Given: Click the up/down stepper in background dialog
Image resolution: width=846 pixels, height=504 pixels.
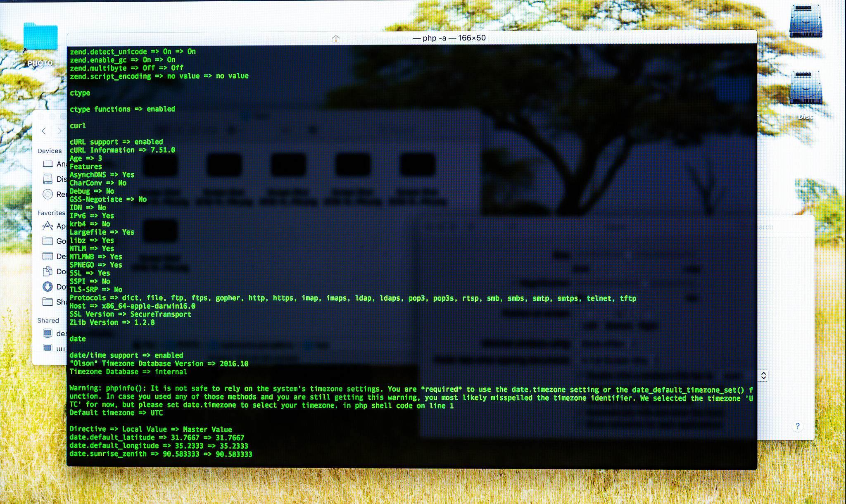Looking at the screenshot, I should [x=763, y=376].
